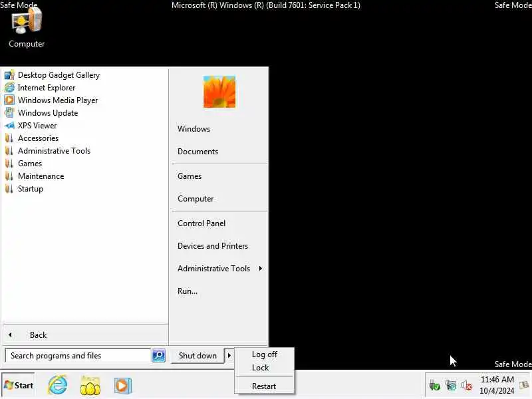Click the Start button

pos(19,386)
